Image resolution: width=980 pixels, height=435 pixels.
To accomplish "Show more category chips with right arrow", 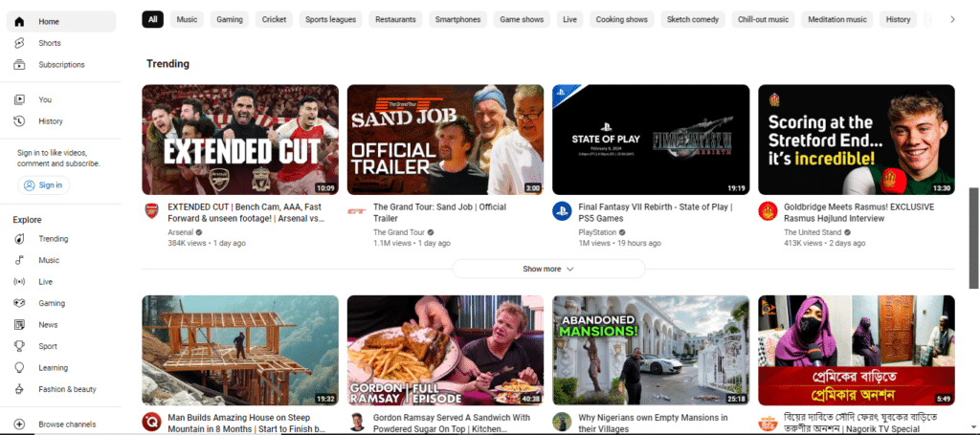I will pos(952,19).
